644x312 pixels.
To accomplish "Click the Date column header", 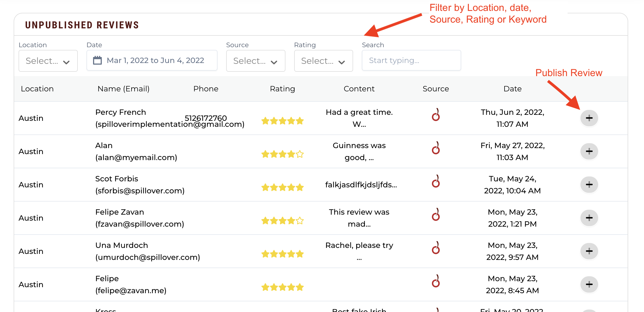I will (x=512, y=89).
